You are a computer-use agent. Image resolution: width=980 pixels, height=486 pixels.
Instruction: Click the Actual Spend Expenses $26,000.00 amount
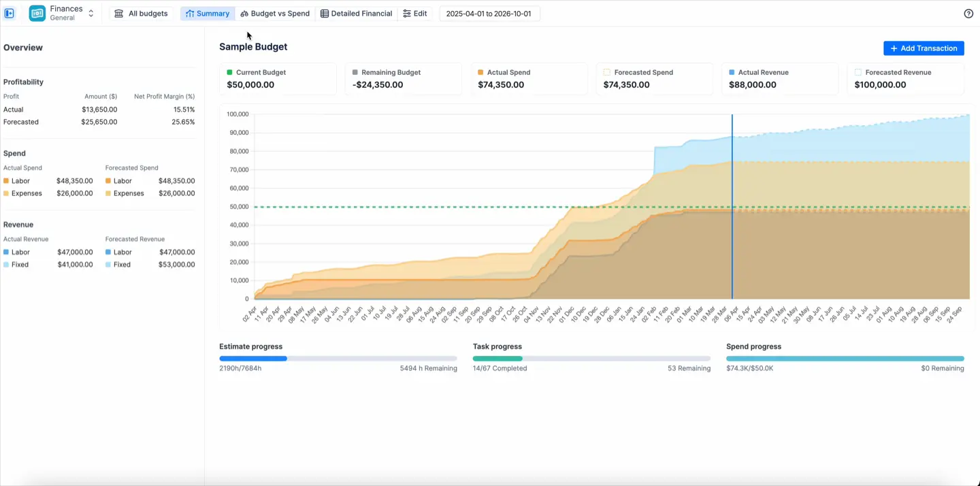[x=75, y=193]
